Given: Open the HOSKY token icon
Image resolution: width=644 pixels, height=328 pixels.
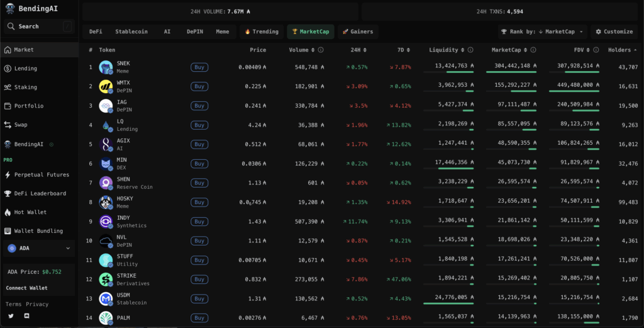Looking at the screenshot, I should (106, 202).
